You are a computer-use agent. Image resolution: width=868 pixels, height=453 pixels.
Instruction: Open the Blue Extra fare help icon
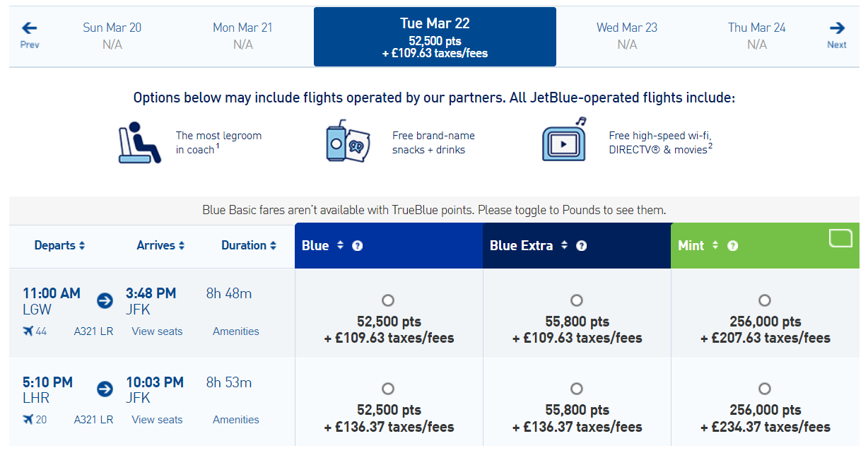581,246
